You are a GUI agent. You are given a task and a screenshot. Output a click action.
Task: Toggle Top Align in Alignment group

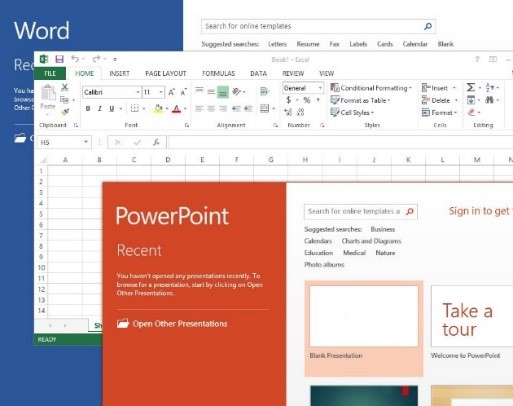pyautogui.click(x=199, y=90)
